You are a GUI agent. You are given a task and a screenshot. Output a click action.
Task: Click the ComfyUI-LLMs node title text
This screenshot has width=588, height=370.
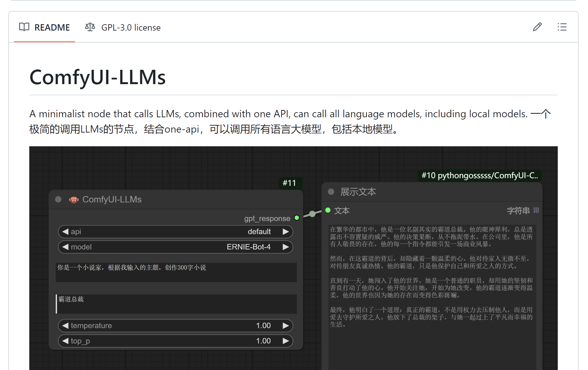pos(112,200)
